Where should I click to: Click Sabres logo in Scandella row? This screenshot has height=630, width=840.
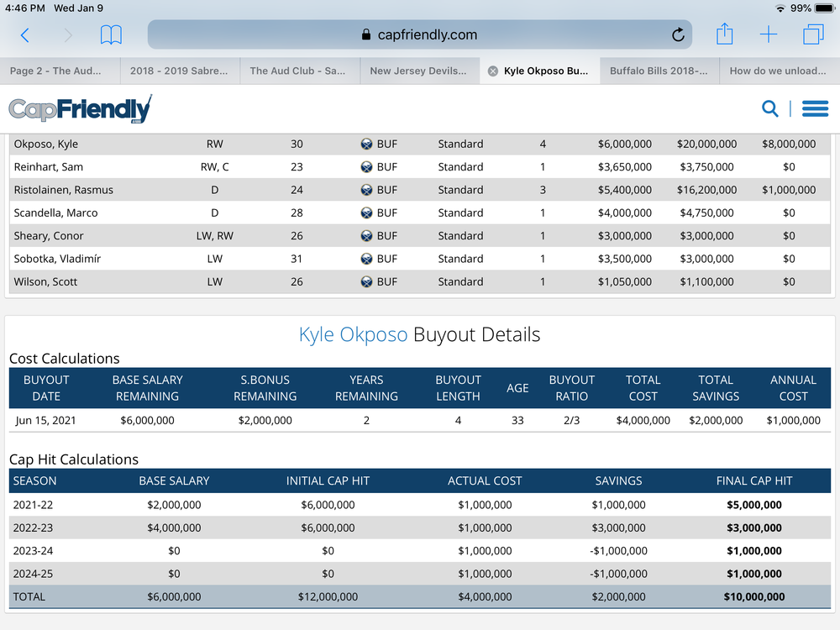366,213
